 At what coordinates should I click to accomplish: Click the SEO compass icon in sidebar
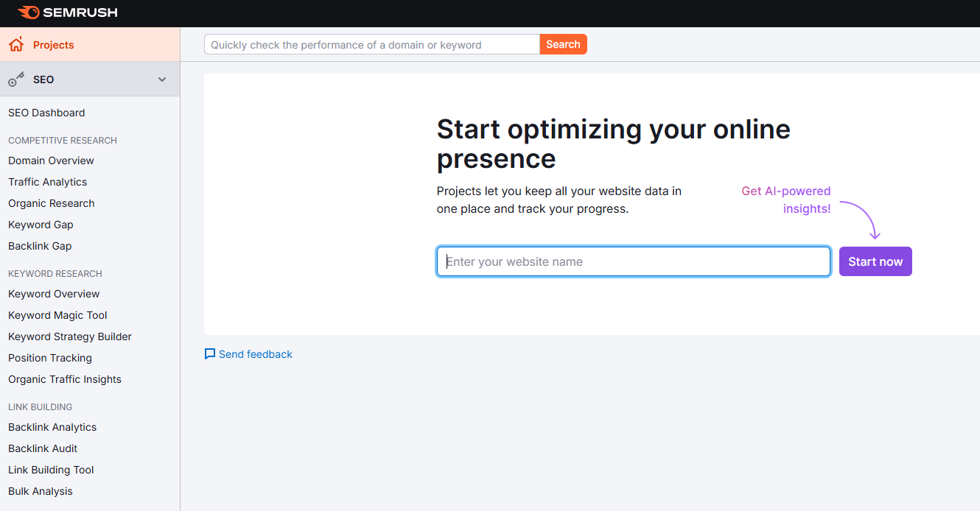pyautogui.click(x=15, y=79)
